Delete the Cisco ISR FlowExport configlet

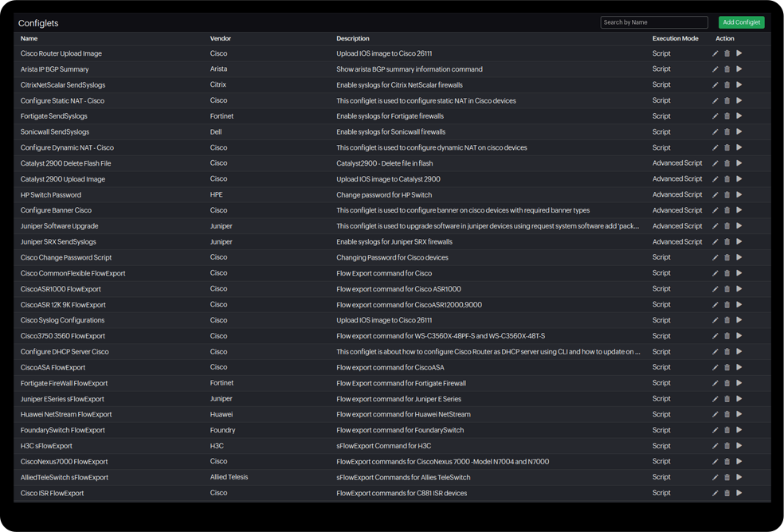tap(727, 493)
